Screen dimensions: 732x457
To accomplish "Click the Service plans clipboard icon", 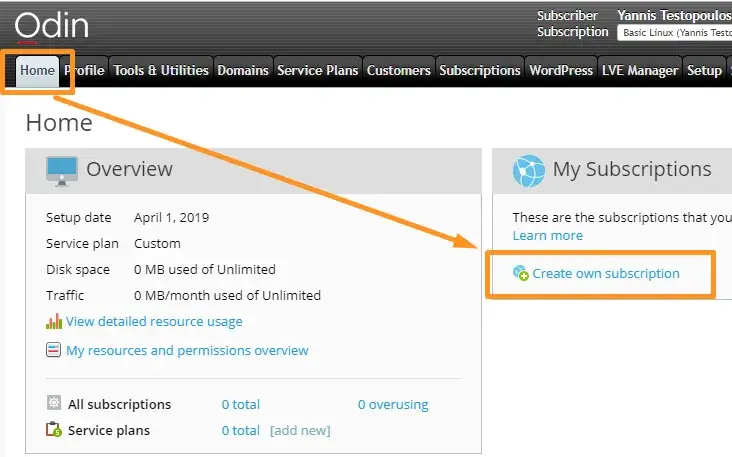I will [x=54, y=429].
